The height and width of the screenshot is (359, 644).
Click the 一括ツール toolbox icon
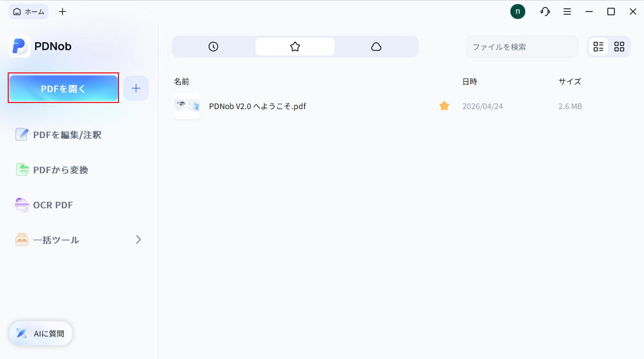(22, 240)
